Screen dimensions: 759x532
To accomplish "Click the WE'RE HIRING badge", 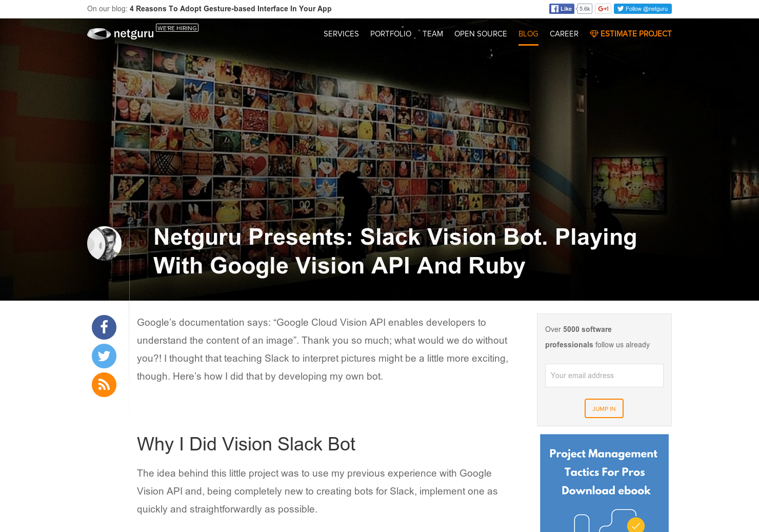I will pyautogui.click(x=177, y=28).
